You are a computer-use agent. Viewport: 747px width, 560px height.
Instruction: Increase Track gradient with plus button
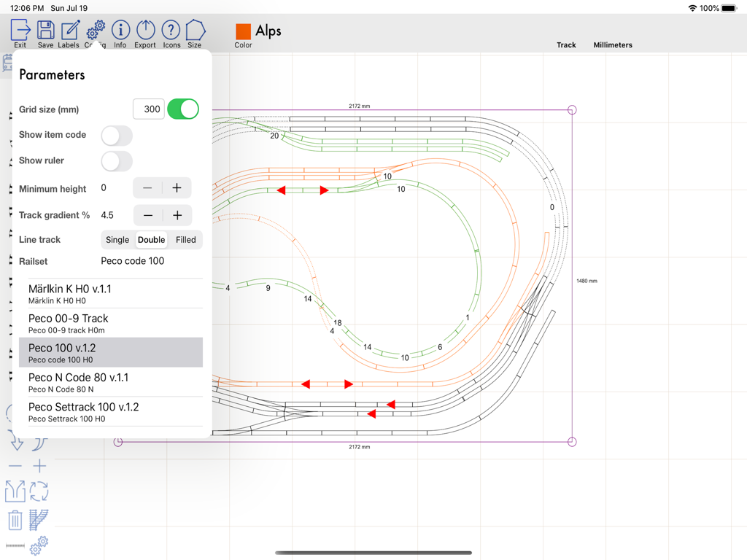[177, 214]
